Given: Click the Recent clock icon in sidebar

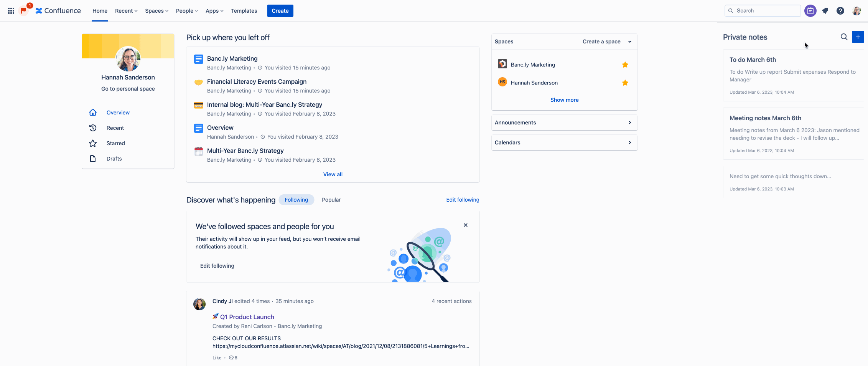Looking at the screenshot, I should (x=93, y=128).
